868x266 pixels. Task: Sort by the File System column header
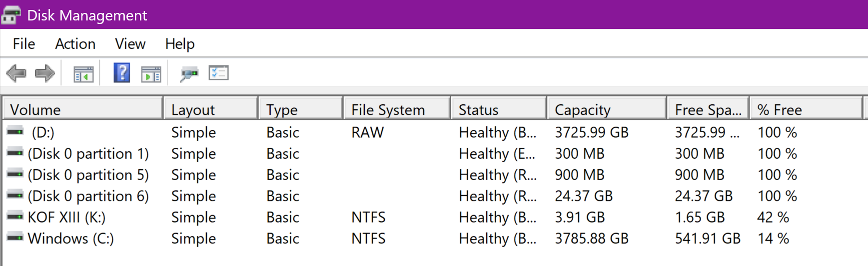397,109
